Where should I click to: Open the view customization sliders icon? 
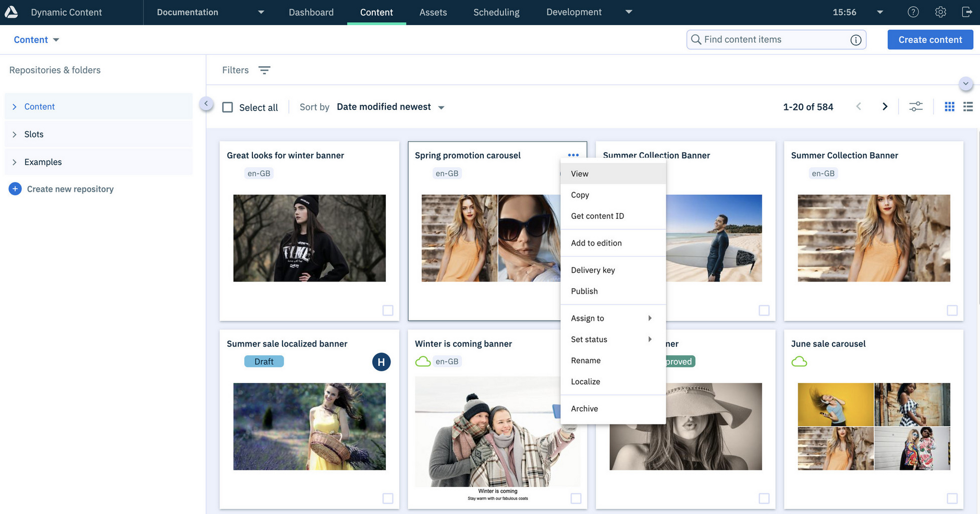916,107
